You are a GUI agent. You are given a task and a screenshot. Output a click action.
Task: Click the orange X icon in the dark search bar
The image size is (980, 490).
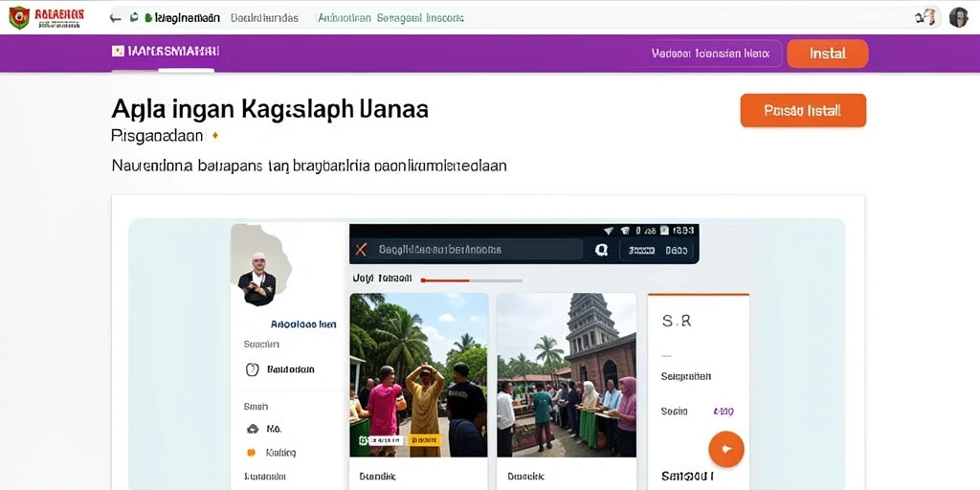click(x=361, y=250)
